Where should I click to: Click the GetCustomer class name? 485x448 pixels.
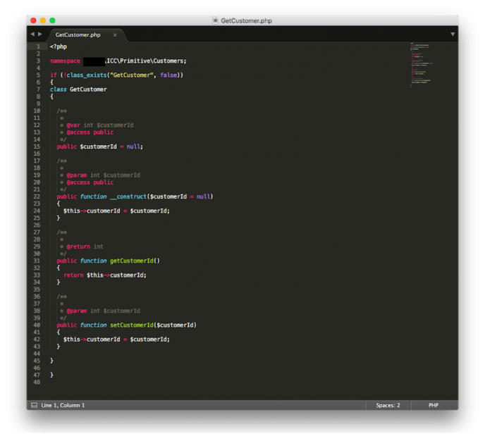pos(88,89)
